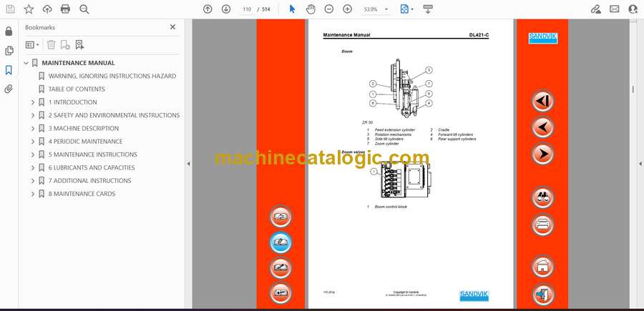Click the round printer button in orange bar
Viewport: 644px width, 311px height.
coord(542,224)
